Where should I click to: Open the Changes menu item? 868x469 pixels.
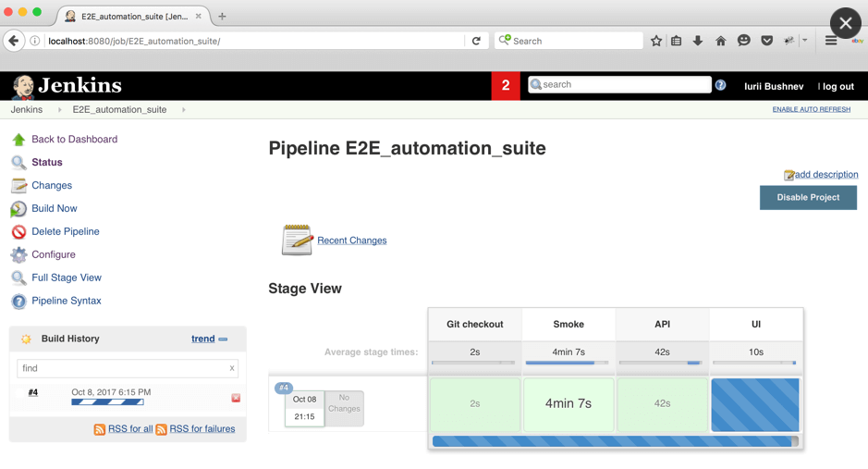tap(52, 186)
